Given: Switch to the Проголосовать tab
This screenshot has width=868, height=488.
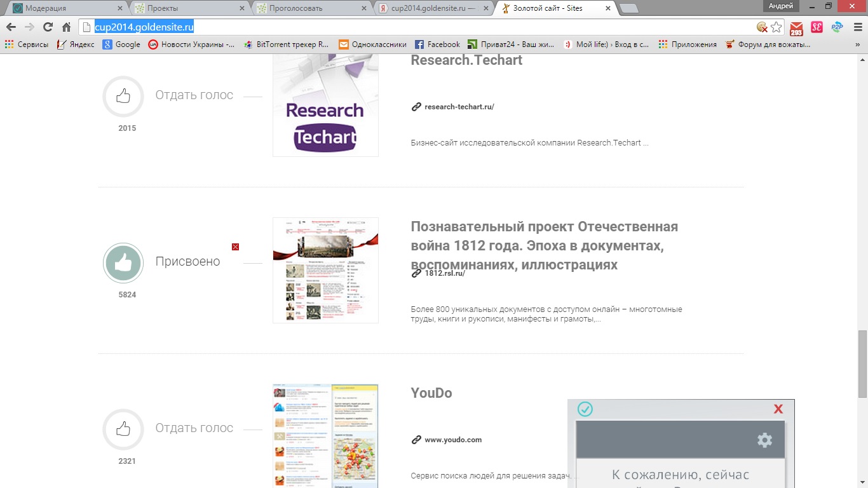Looking at the screenshot, I should [309, 8].
